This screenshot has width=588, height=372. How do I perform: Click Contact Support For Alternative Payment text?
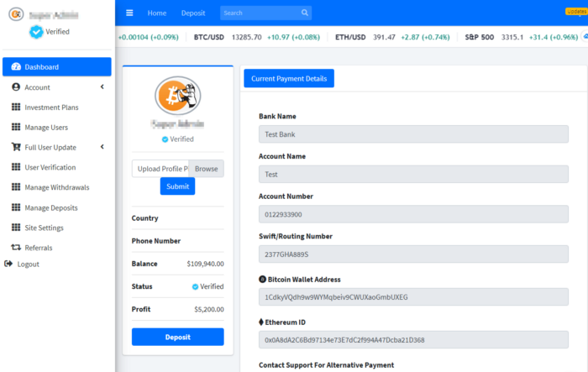326,365
